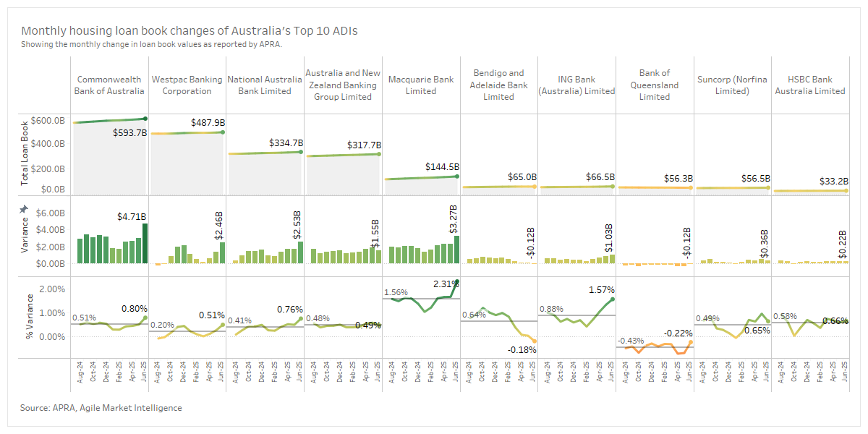Select the $317.7B loan book value
This screenshot has height=434, width=868.
[x=363, y=145]
